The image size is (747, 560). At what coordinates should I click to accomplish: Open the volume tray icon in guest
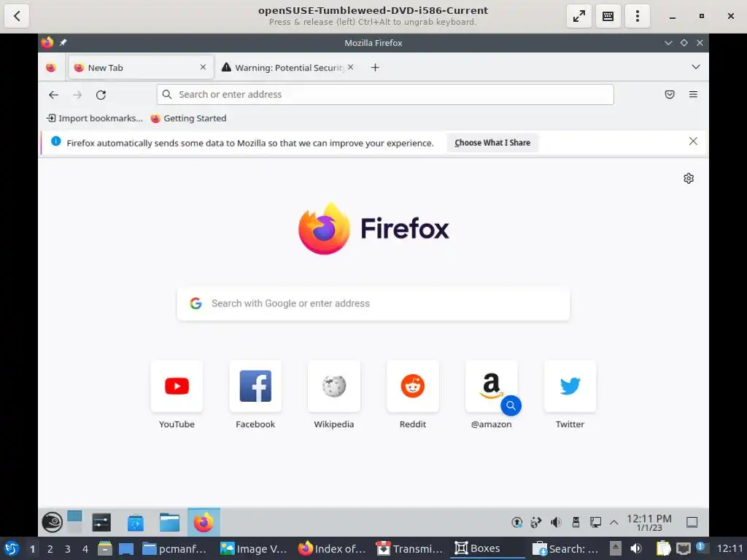tap(555, 522)
